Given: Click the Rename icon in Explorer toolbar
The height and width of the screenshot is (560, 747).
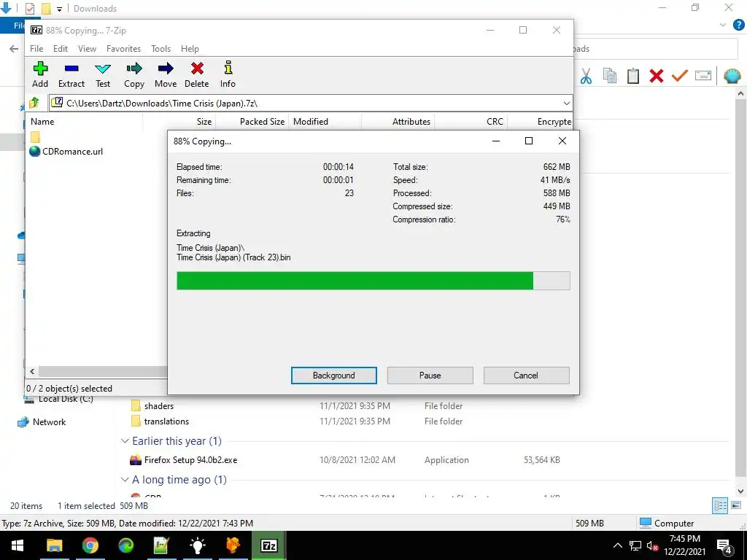Looking at the screenshot, I should (703, 76).
